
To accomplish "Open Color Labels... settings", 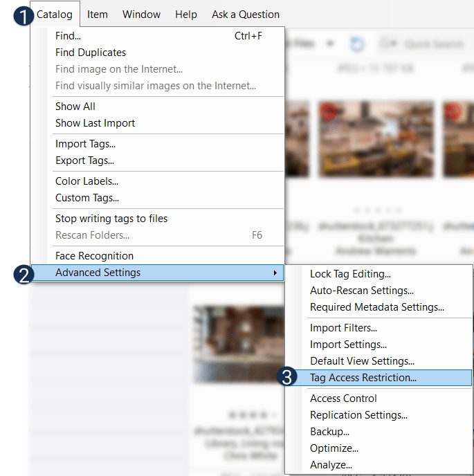I will (86, 181).
